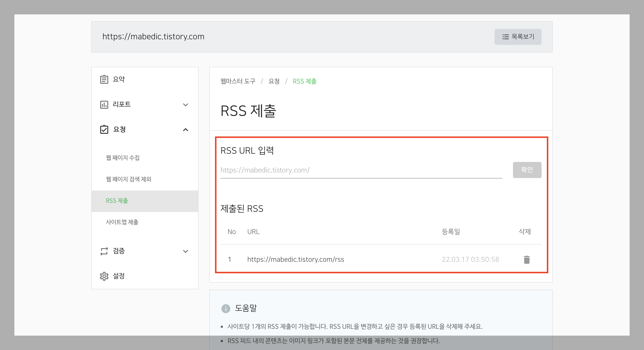
Task: Delete submitted RSS with trash icon
Action: (527, 260)
